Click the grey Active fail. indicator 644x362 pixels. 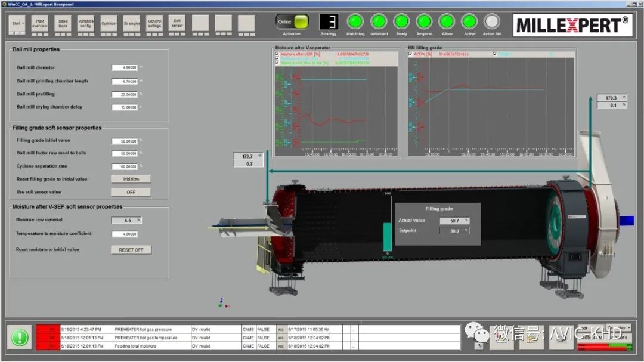click(x=491, y=21)
